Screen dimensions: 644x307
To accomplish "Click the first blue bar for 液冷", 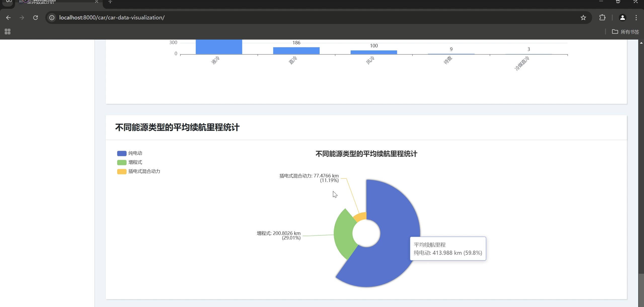I will point(219,47).
